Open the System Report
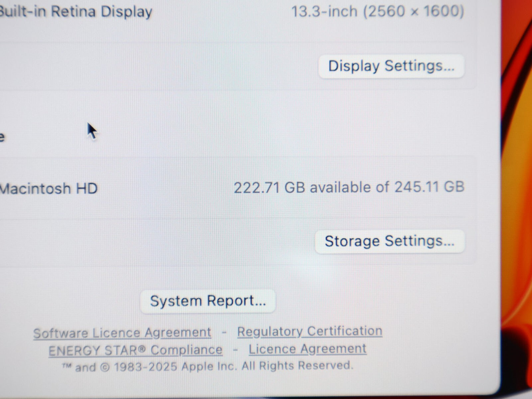The width and height of the screenshot is (532, 399). [x=208, y=301]
